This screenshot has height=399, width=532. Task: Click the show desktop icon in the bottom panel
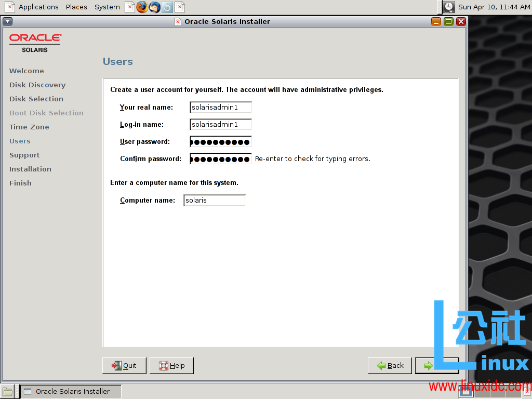(x=7, y=392)
